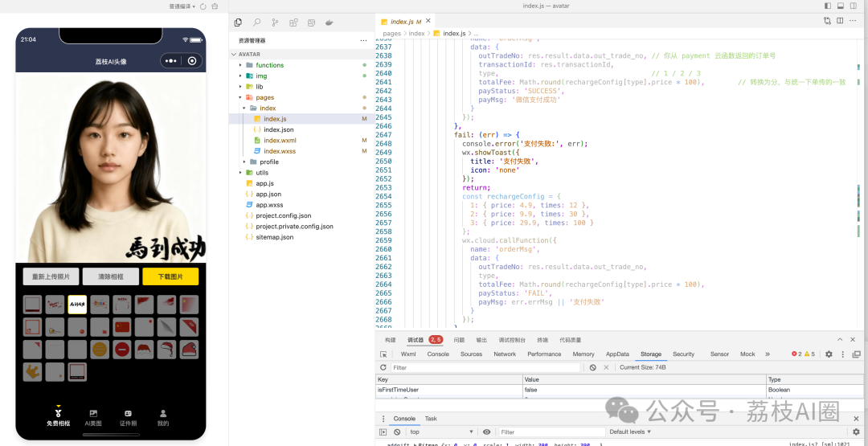Open the DevTools settings gear next to the warnings
Viewport: 868px width, 446px height.
pyautogui.click(x=829, y=354)
